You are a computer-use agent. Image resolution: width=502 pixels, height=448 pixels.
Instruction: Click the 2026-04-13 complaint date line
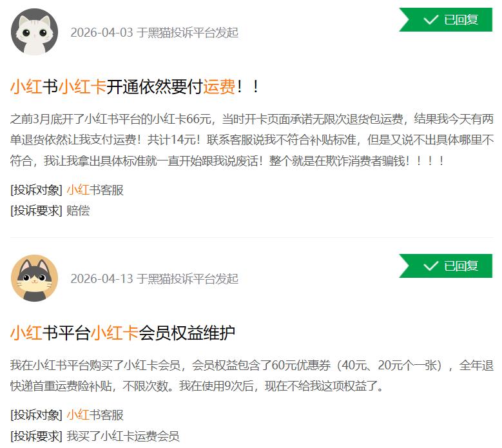(154, 278)
